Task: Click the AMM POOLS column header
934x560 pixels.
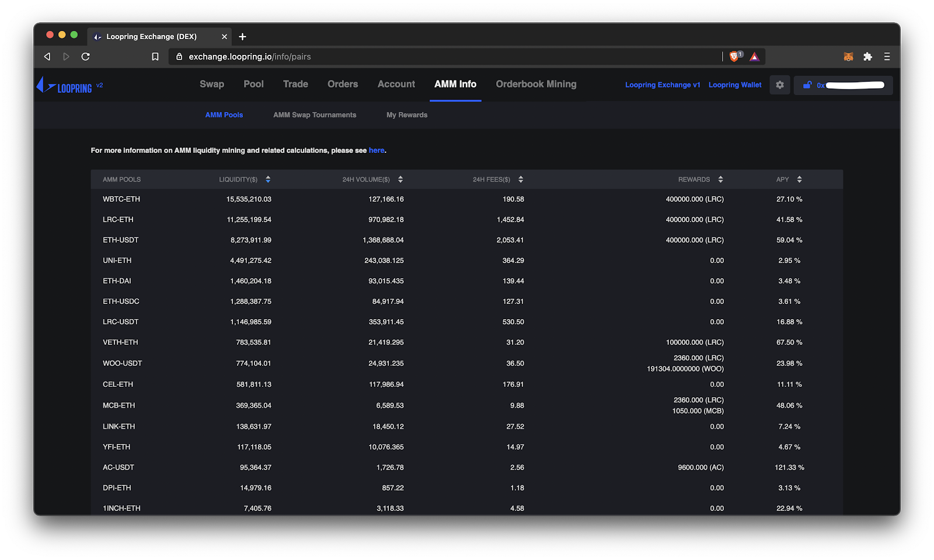Action: (x=122, y=180)
